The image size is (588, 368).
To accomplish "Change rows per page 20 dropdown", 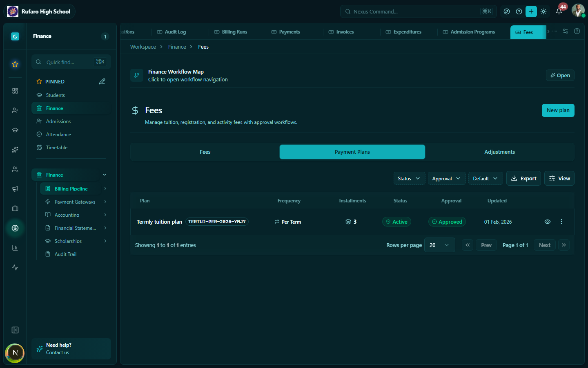I will 440,245.
